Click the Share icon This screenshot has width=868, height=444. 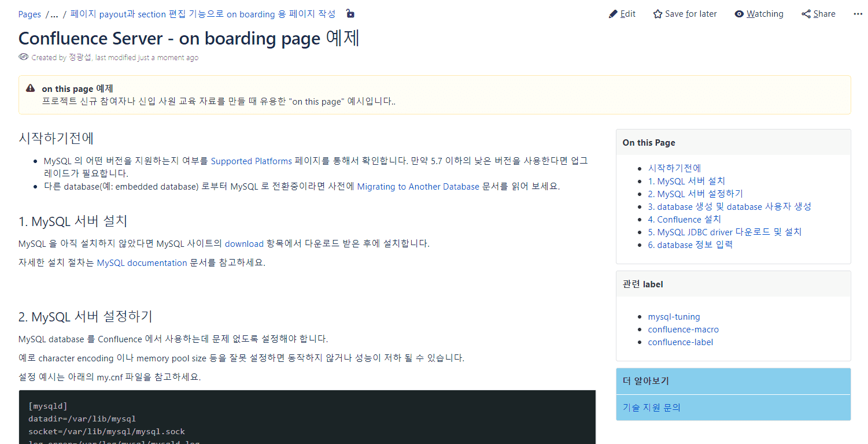(x=806, y=14)
